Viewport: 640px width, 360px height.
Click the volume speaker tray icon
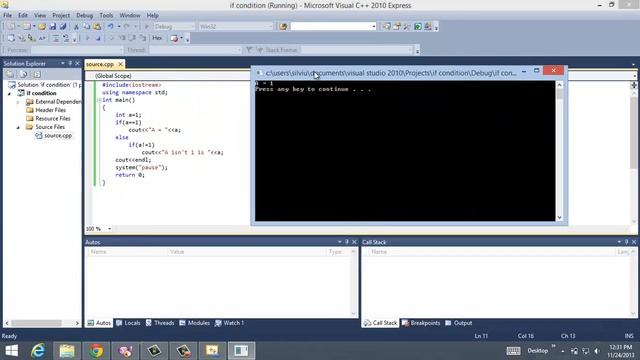[597, 351]
